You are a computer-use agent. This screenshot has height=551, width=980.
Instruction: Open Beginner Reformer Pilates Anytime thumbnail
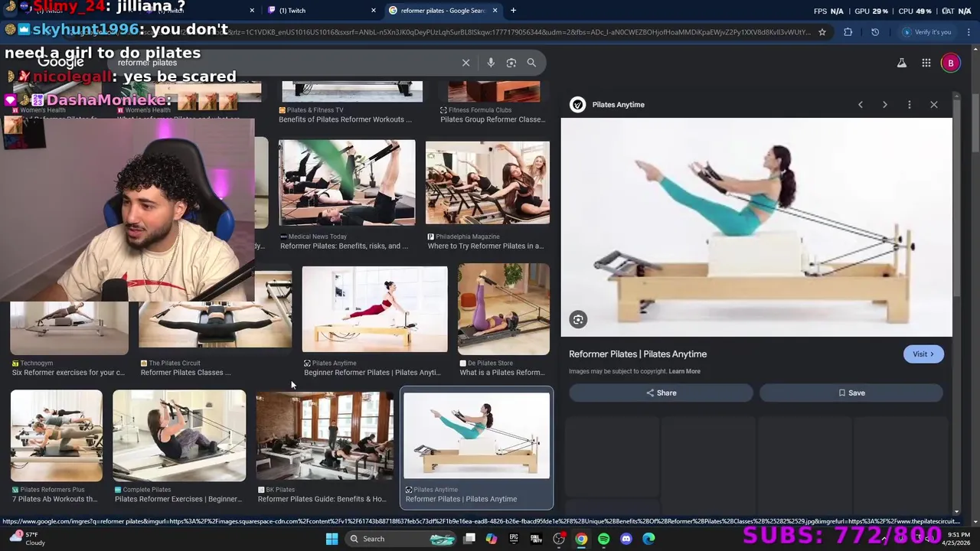[x=374, y=309]
